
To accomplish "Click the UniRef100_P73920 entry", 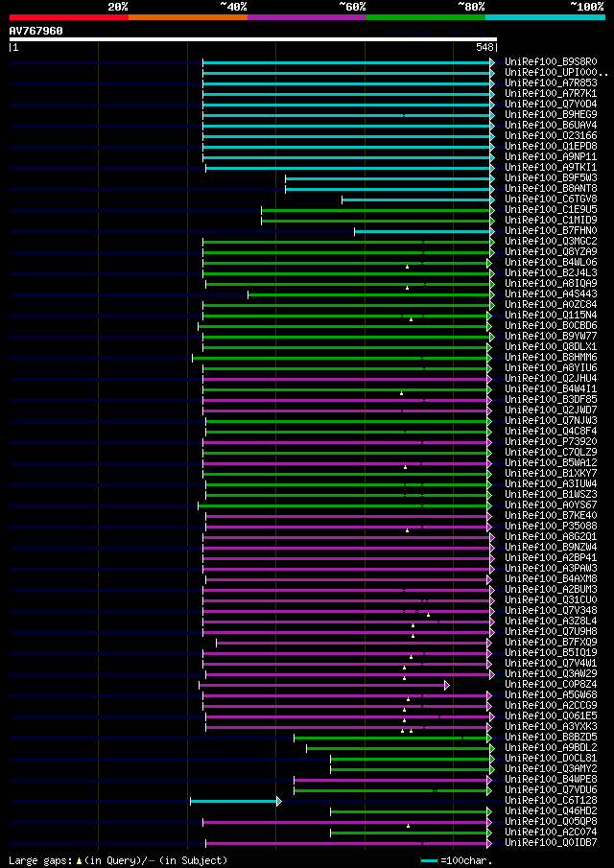I will pos(551,442).
